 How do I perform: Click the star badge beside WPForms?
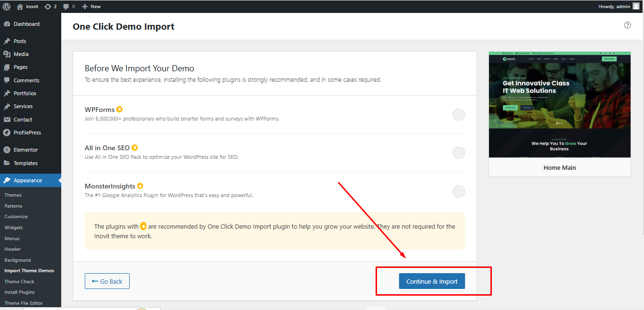click(120, 110)
